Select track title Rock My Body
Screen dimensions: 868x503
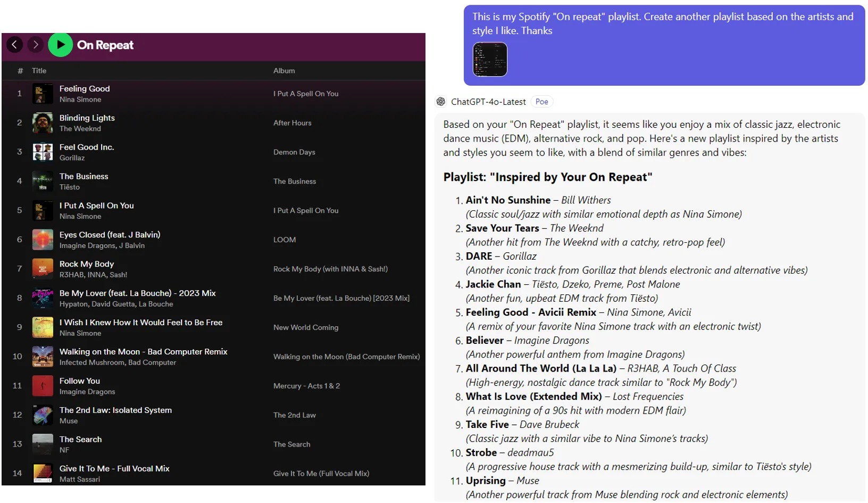pos(87,264)
